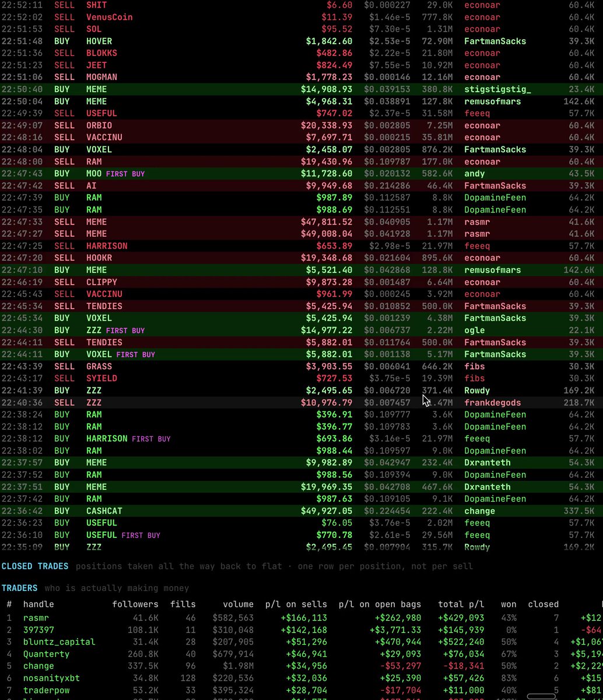Click the $49,927.05 trade amount

(x=327, y=511)
